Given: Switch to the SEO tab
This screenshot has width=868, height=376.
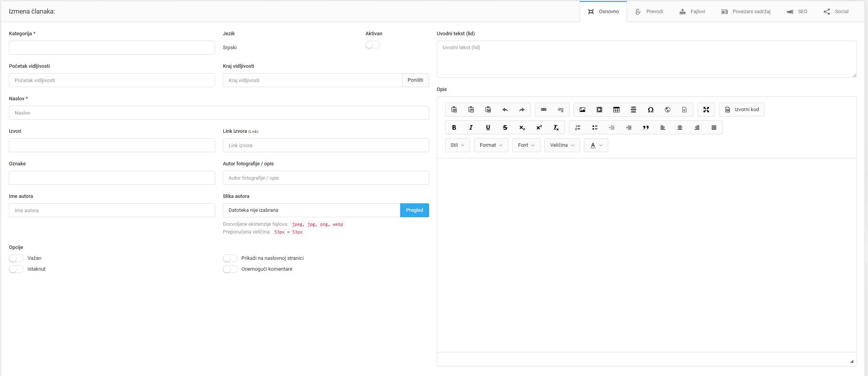Looking at the screenshot, I should pos(797,12).
